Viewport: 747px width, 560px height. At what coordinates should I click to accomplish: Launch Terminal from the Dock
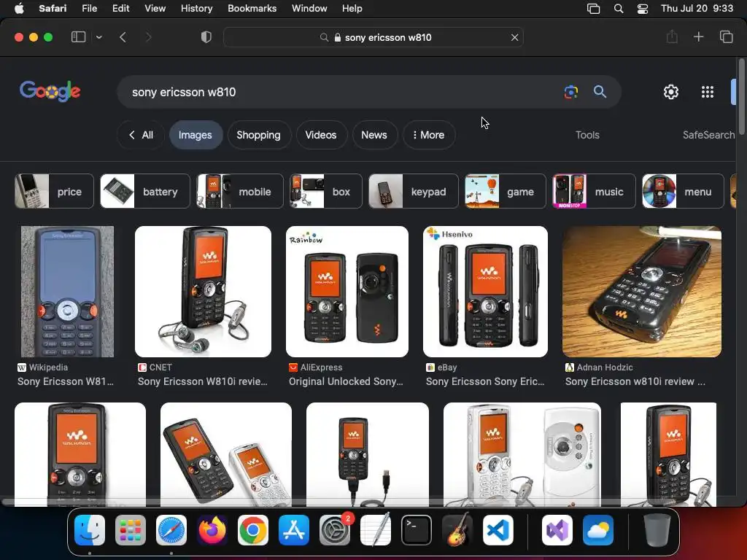(x=417, y=530)
